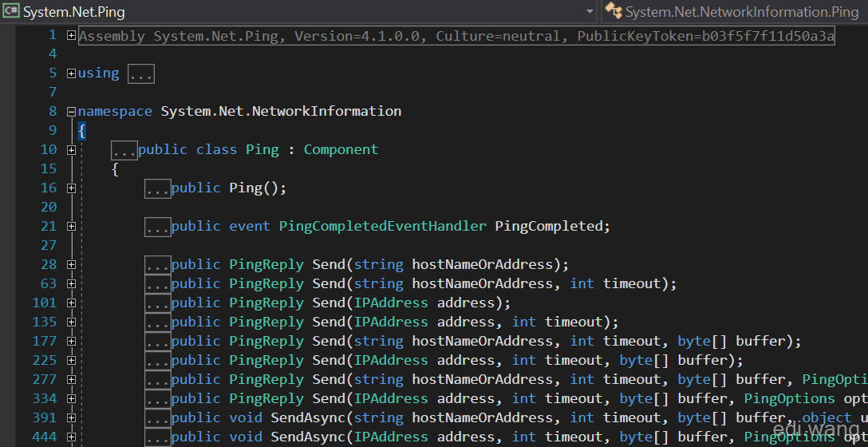
Task: Click the SendAsync method name on line 391
Action: click(x=308, y=417)
